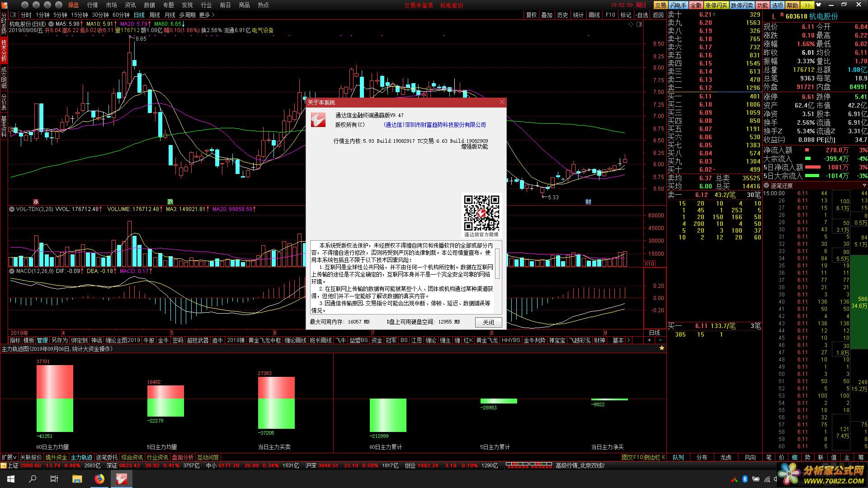
Task: Select the 主力轨迹 bottom tab
Action: (x=81, y=457)
